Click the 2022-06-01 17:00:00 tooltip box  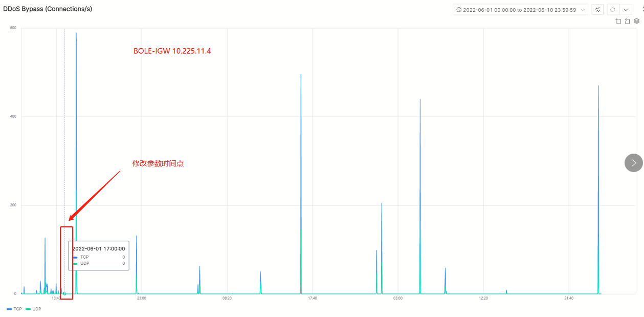click(x=98, y=255)
